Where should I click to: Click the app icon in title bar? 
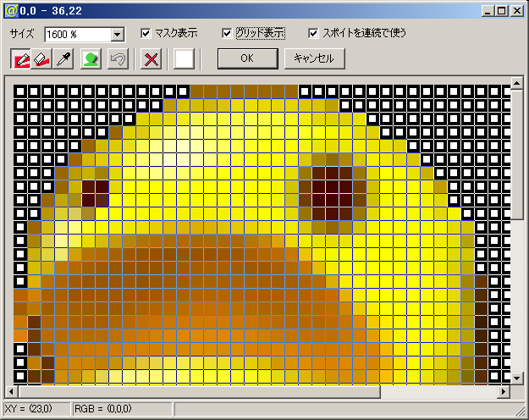[x=11, y=11]
